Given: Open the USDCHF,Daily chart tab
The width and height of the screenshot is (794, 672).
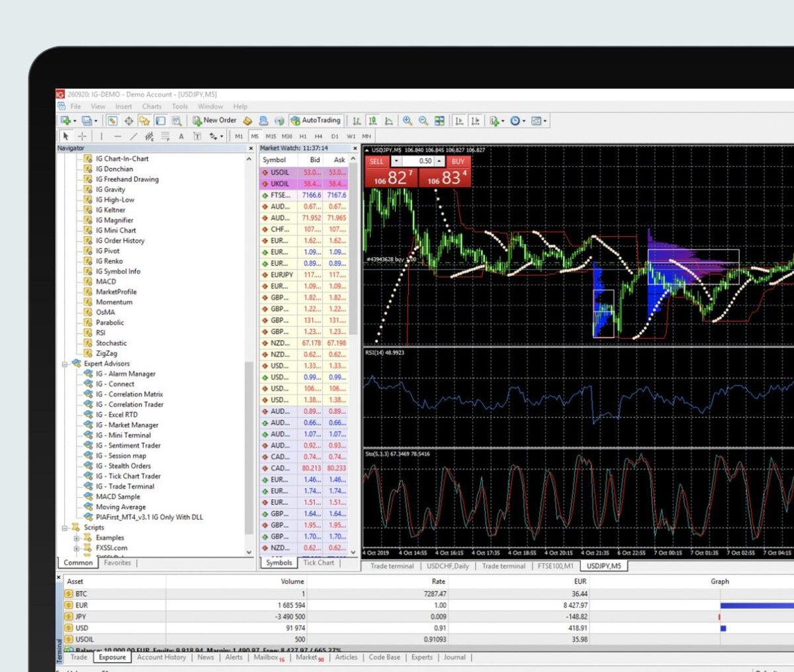Looking at the screenshot, I should tap(447, 566).
